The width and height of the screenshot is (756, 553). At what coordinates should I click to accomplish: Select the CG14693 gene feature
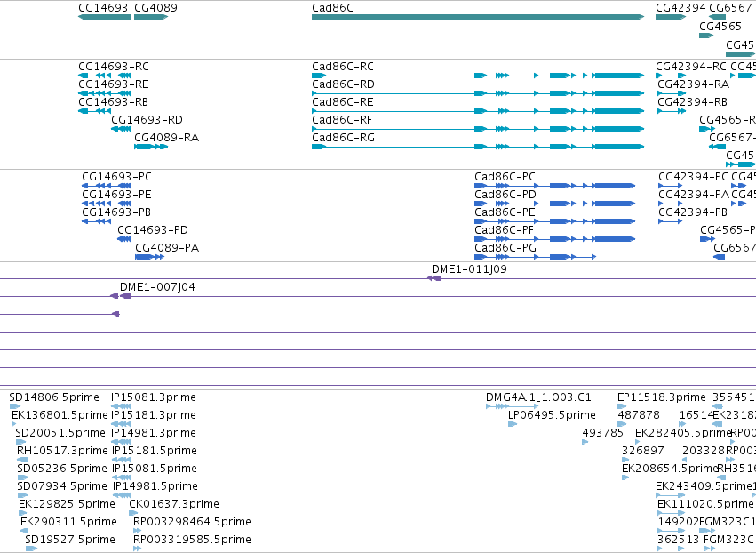click(x=104, y=17)
